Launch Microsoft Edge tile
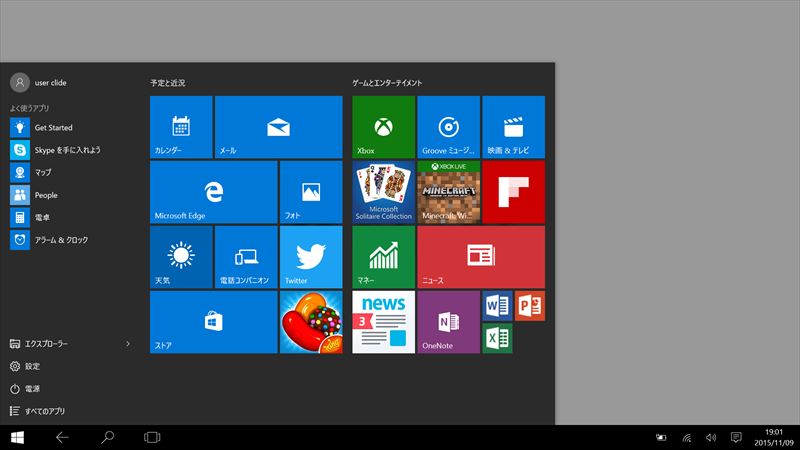 214,192
